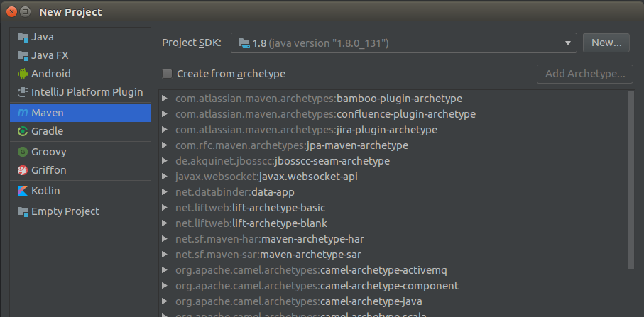
Task: Expand jbosscc-seam-archetype node
Action: 165,161
